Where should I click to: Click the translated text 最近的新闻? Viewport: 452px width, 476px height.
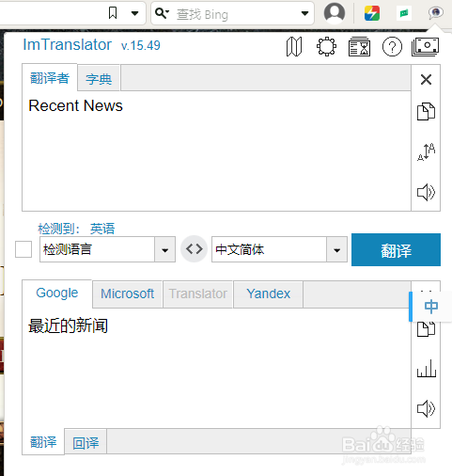[68, 325]
